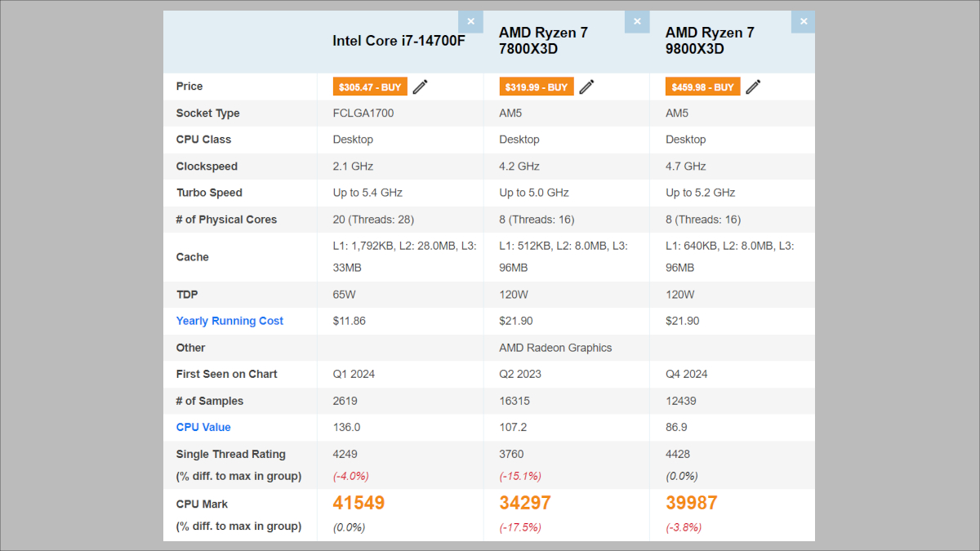Select the AMD Ryzen 7 9800X3D heading
The height and width of the screenshot is (551, 980).
coord(710,41)
